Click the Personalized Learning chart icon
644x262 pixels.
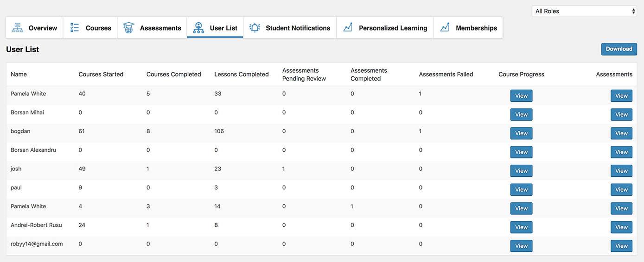(348, 28)
